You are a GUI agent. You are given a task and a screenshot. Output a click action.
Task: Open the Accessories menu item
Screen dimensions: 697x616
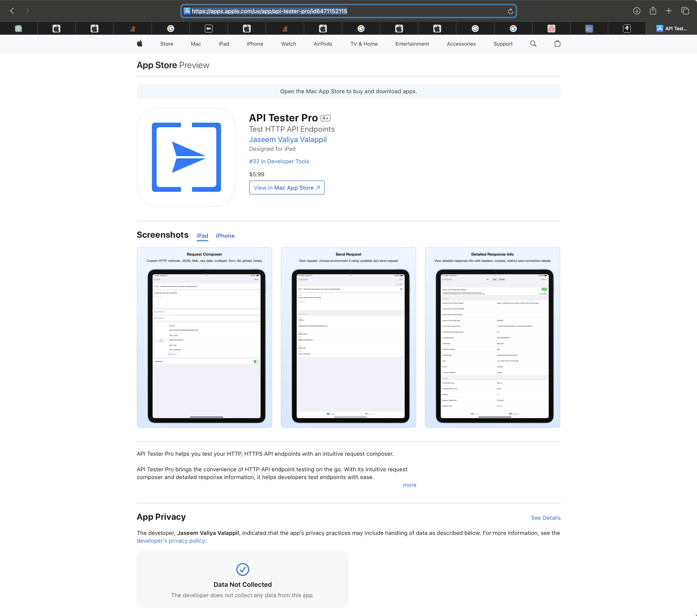[461, 44]
